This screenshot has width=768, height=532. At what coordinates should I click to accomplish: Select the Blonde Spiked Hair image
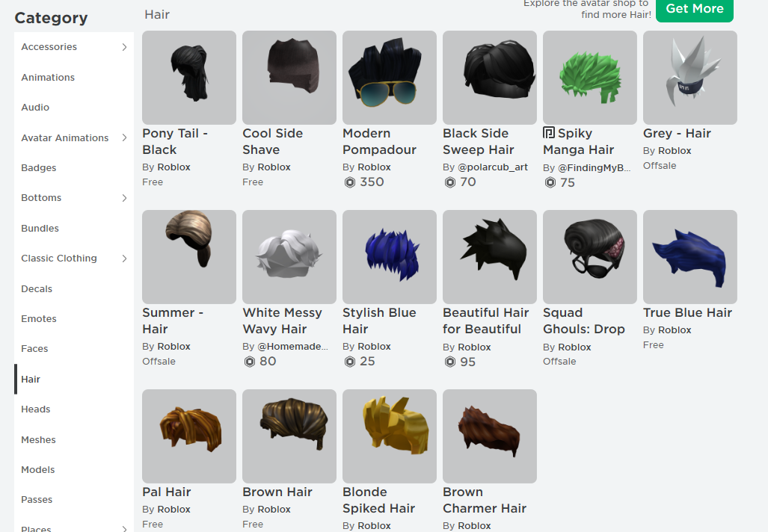click(390, 436)
